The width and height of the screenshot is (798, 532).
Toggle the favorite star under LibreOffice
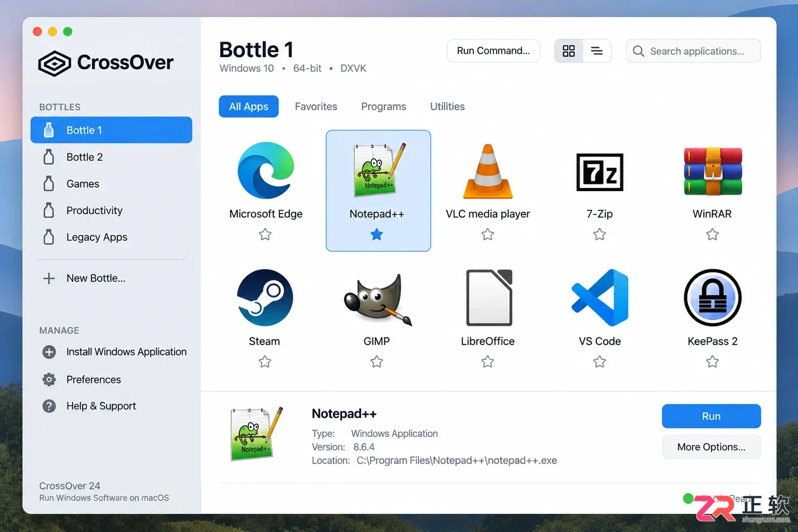[x=488, y=362]
